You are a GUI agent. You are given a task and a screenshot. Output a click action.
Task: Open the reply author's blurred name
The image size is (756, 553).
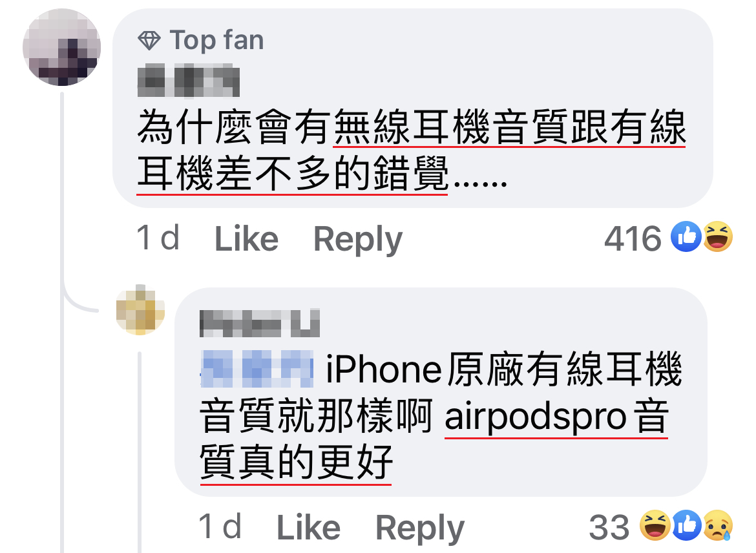(x=260, y=323)
